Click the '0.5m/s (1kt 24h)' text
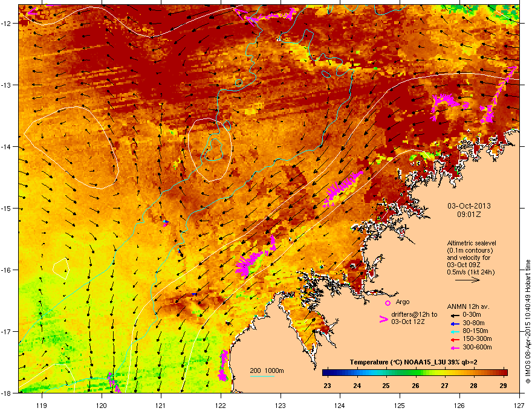The height and width of the screenshot is (411, 532). pyautogui.click(x=470, y=272)
